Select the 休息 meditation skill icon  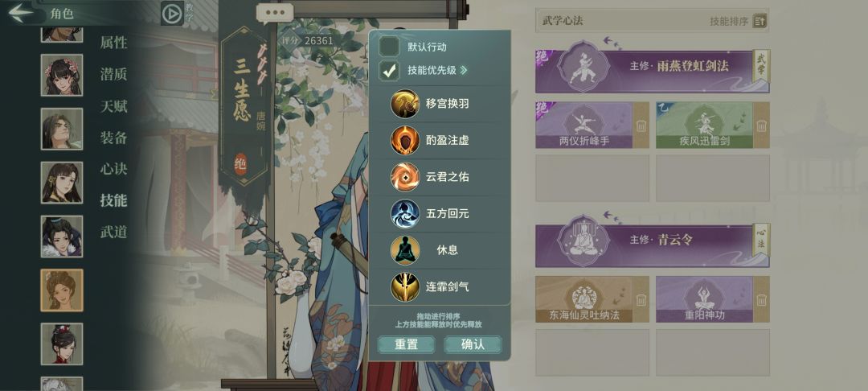[404, 249]
